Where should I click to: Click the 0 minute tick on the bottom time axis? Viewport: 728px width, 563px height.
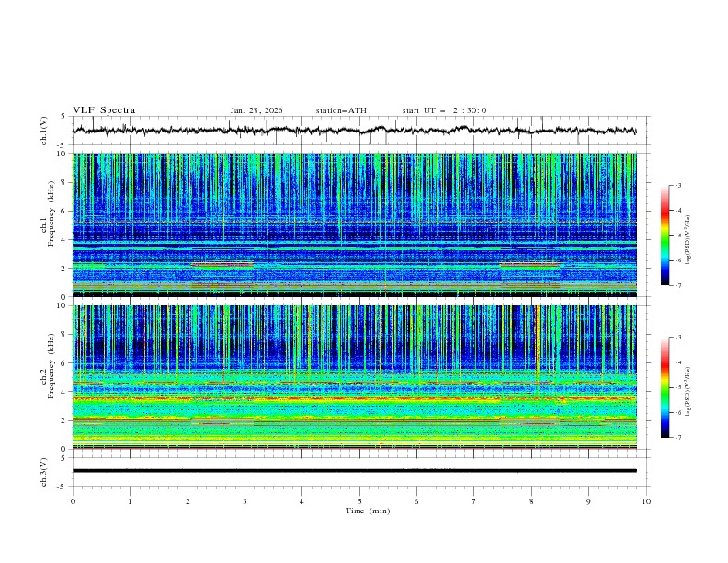[73, 500]
